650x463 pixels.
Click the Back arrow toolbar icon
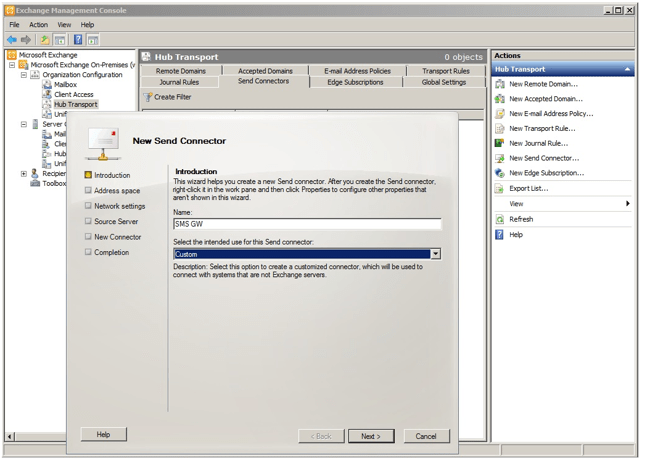[x=12, y=40]
